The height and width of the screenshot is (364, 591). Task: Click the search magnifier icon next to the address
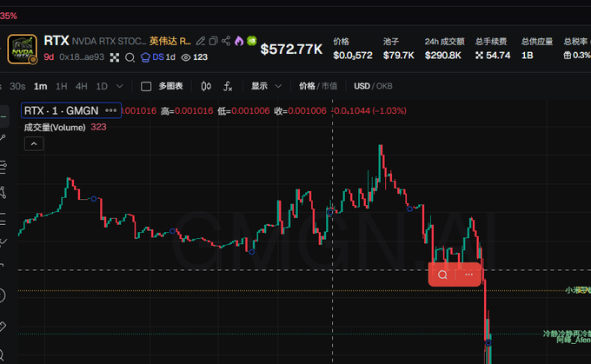point(129,57)
